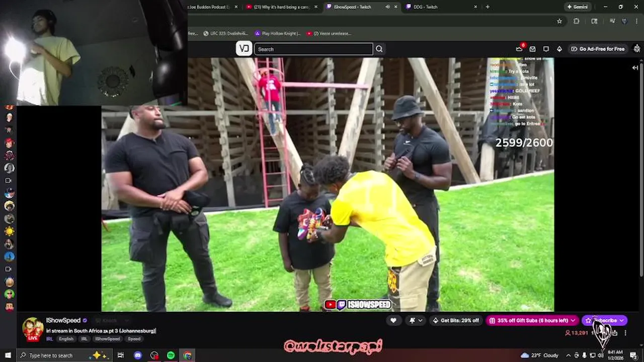Open Task View on taskbar
The height and width of the screenshot is (362, 644).
121,355
